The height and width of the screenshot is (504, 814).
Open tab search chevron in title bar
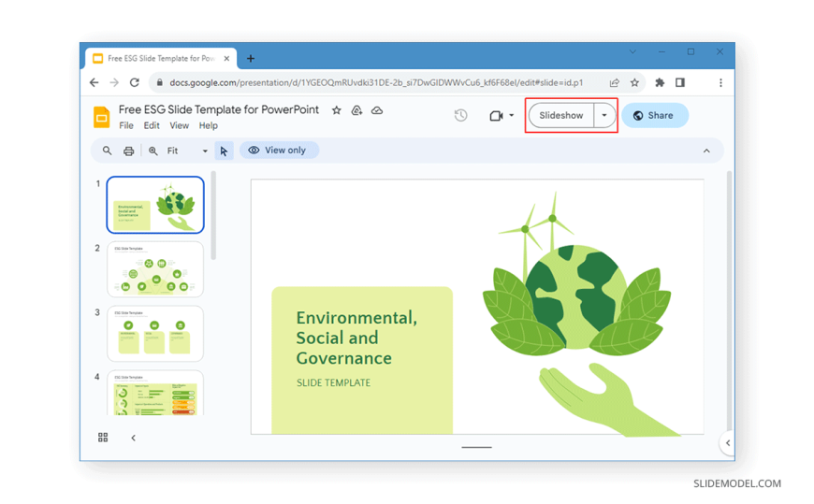tap(632, 52)
